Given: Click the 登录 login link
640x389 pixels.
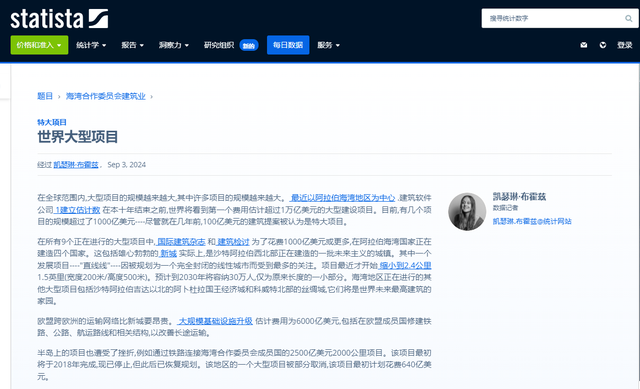Looking at the screenshot, I should (x=624, y=45).
